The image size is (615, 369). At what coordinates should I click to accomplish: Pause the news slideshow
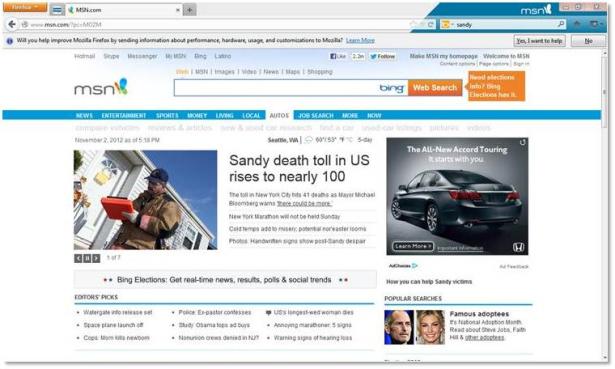pos(87,258)
